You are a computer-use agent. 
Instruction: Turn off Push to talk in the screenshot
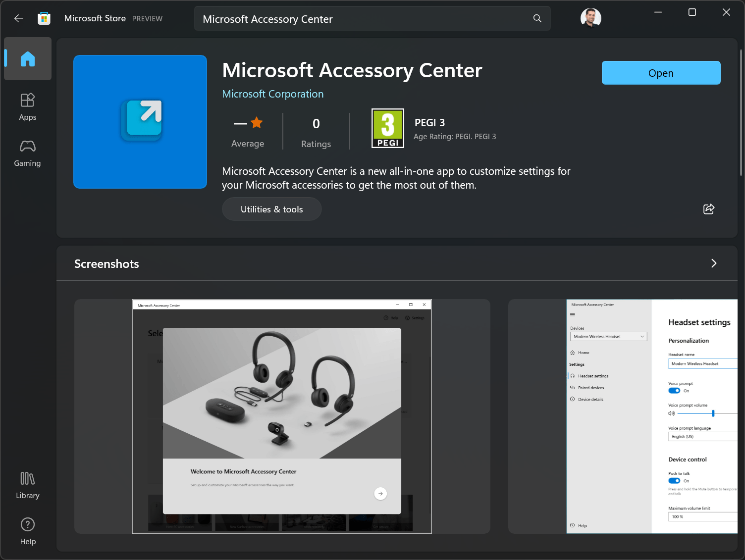pyautogui.click(x=674, y=480)
